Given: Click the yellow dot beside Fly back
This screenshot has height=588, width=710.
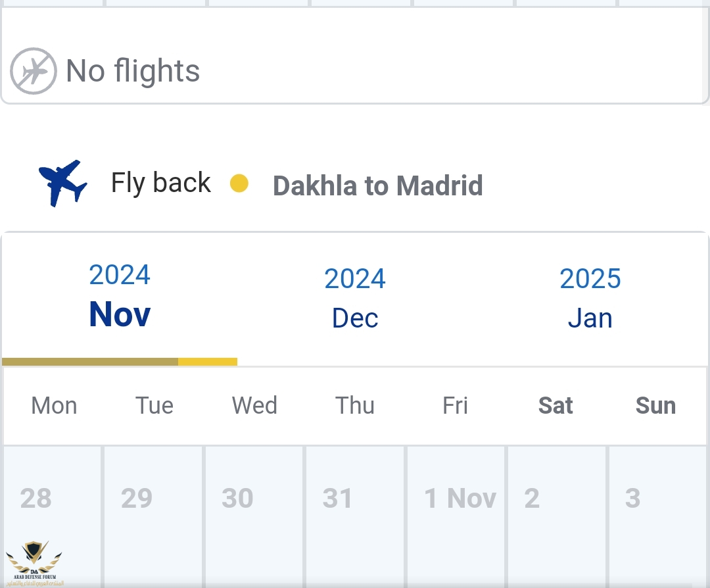Looking at the screenshot, I should 239,184.
